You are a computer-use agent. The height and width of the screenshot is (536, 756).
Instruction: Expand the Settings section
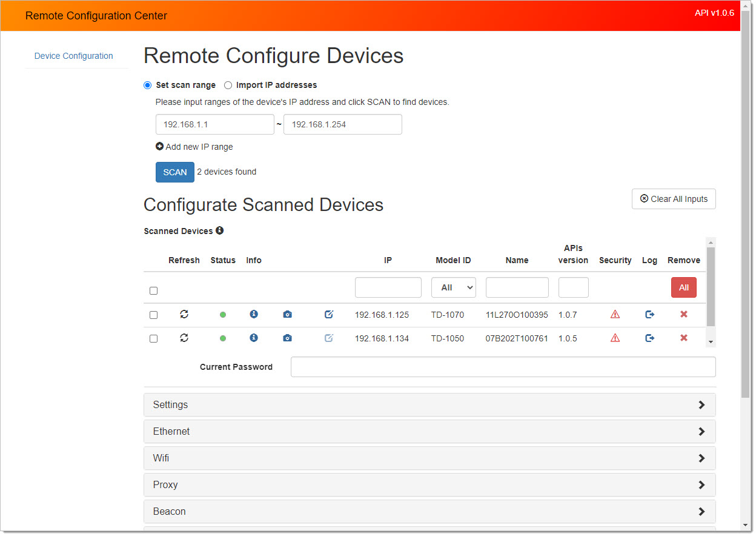click(x=429, y=404)
